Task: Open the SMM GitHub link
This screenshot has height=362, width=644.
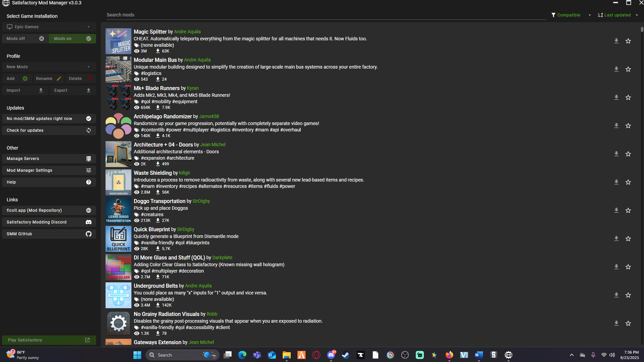Action: click(x=49, y=234)
